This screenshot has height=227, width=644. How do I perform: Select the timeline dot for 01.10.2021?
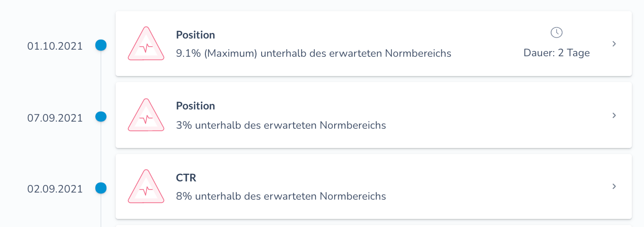pyautogui.click(x=101, y=45)
